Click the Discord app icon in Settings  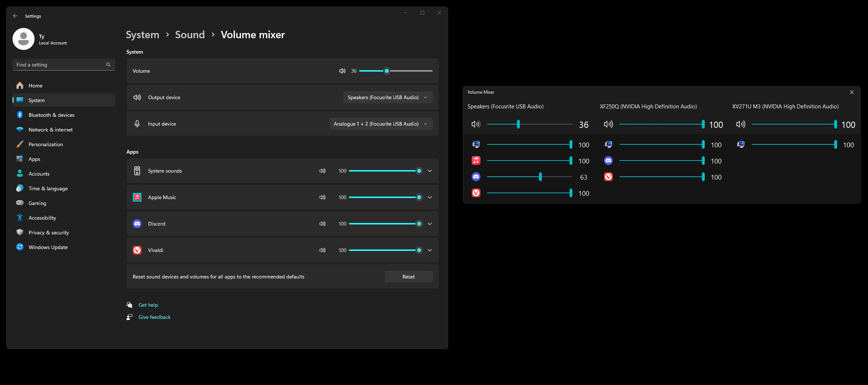point(137,224)
